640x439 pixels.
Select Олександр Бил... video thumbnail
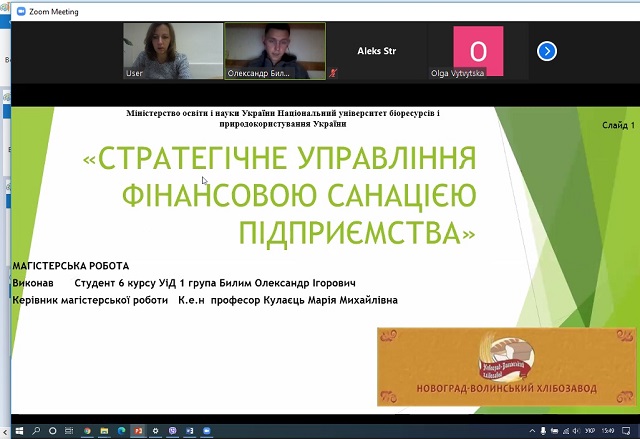pyautogui.click(x=275, y=51)
